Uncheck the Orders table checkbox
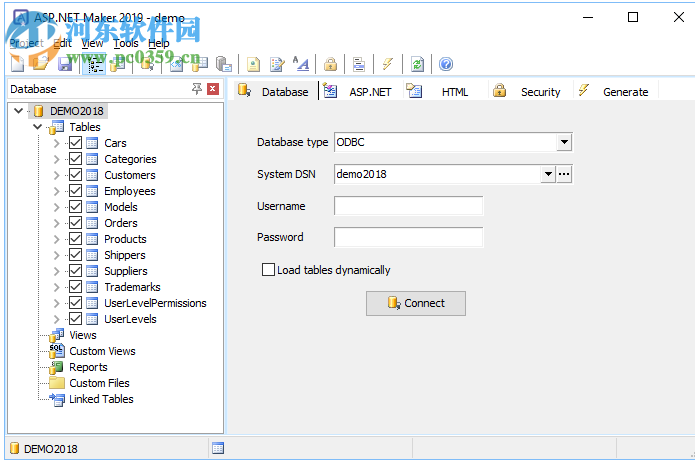 tap(76, 222)
